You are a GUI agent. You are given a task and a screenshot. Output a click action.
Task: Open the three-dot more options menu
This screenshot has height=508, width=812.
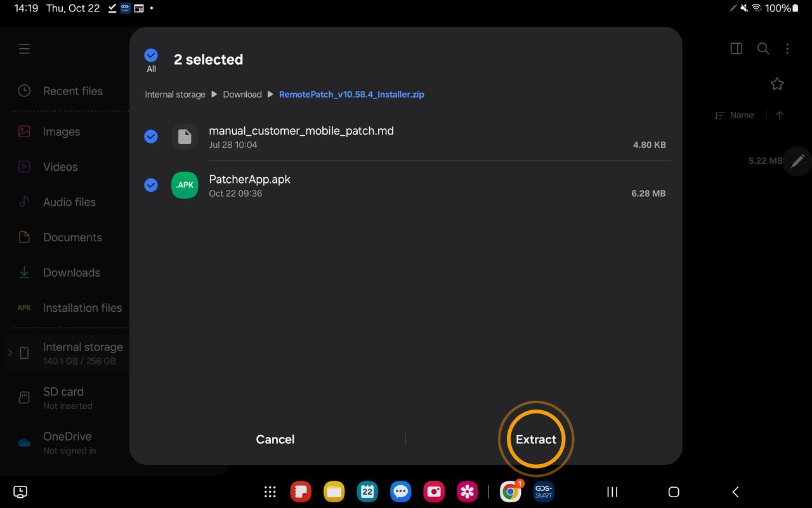pyautogui.click(x=787, y=49)
